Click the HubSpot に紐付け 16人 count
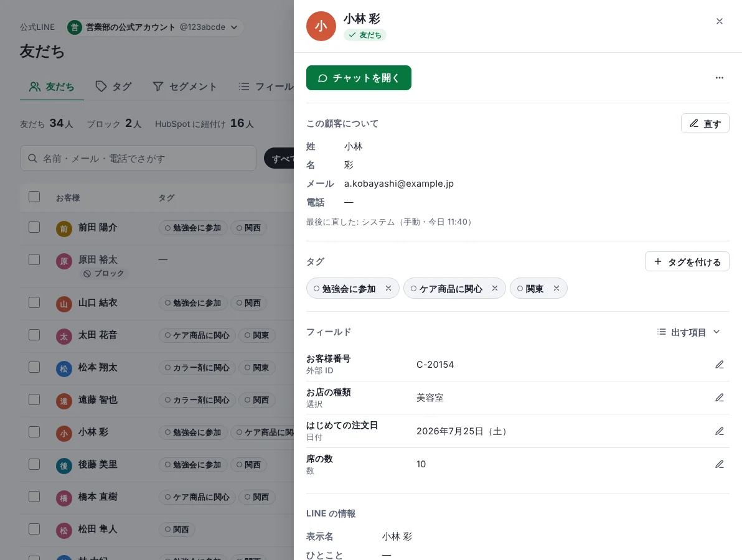The width and height of the screenshot is (742, 560). (204, 123)
